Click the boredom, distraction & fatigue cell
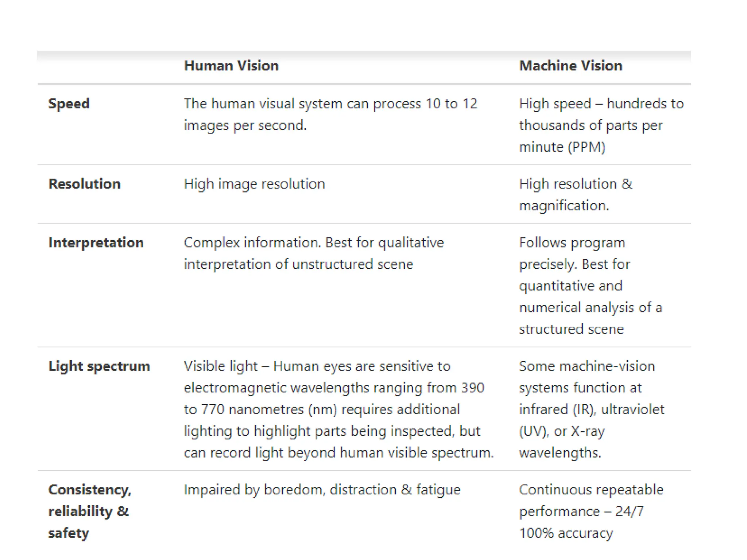 point(322,490)
